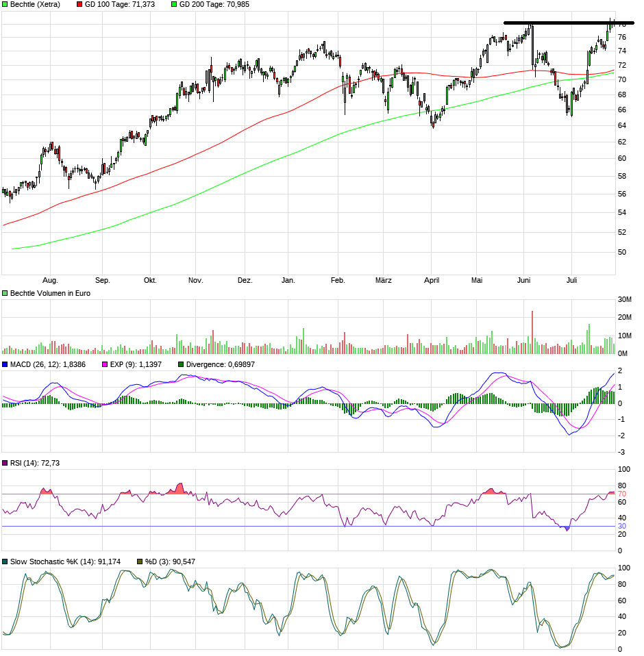This screenshot has width=644, height=656.
Task: Click the dark green Divergence legend swatch
Action: 181,364
